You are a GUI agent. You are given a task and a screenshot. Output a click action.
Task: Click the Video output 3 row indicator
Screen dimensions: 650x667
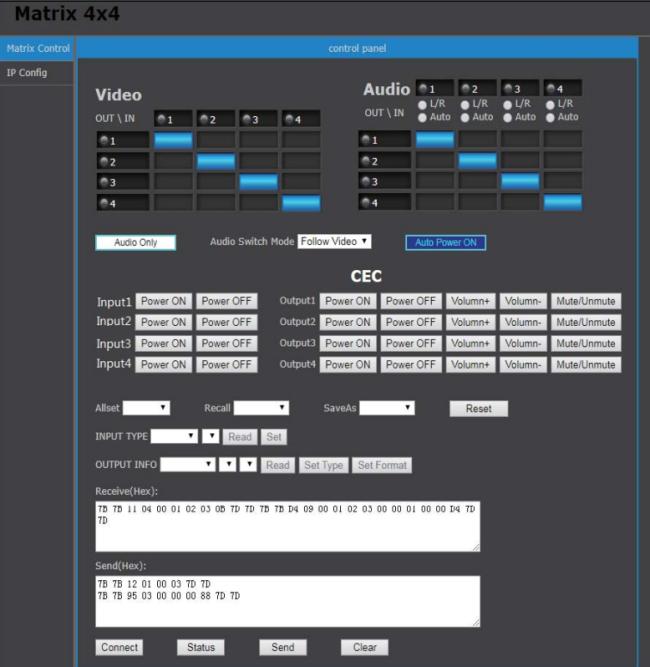pyautogui.click(x=123, y=182)
